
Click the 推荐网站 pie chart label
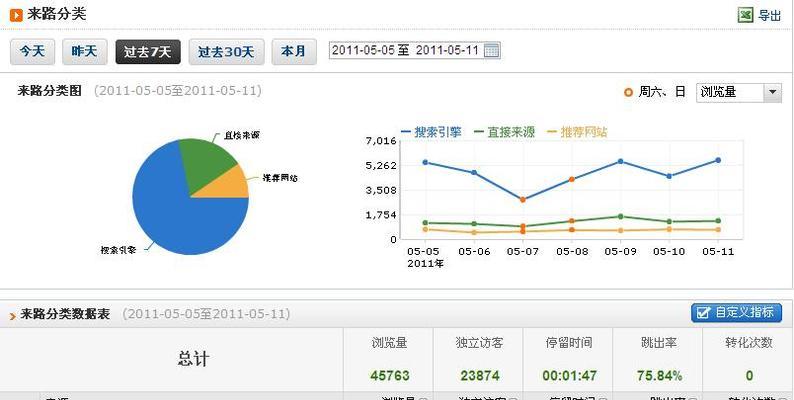coord(280,178)
